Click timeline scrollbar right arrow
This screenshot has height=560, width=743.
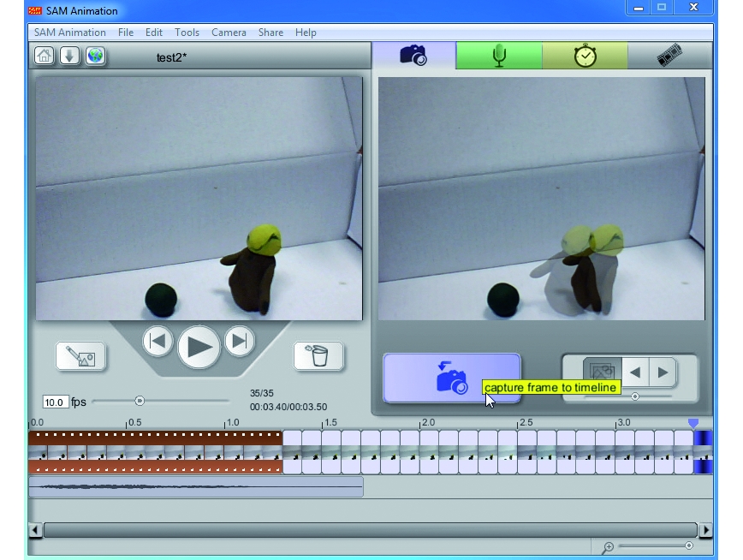[705, 530]
